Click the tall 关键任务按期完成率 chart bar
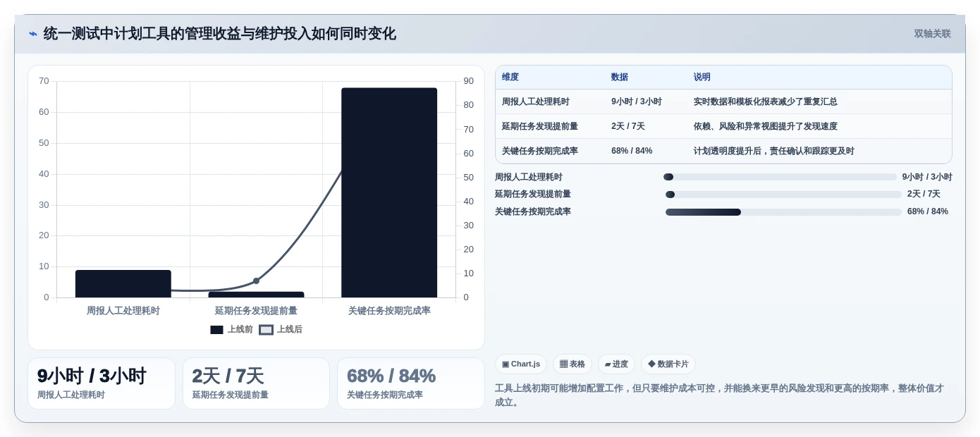 point(389,192)
